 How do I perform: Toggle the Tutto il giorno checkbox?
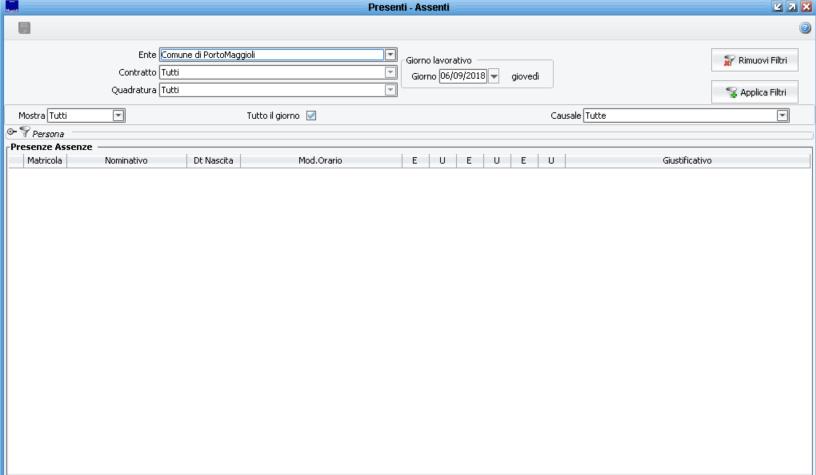tap(311, 115)
